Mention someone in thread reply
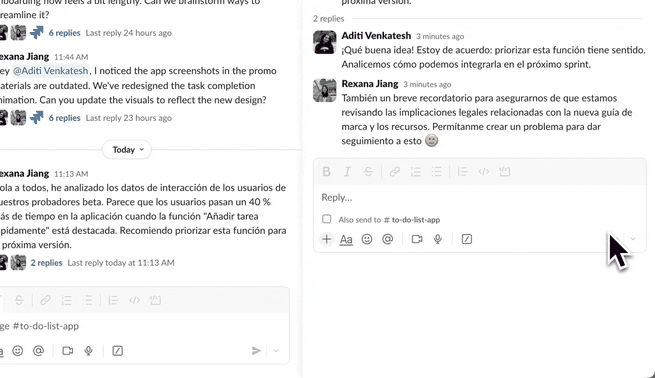The width and height of the screenshot is (655, 378). tap(388, 239)
